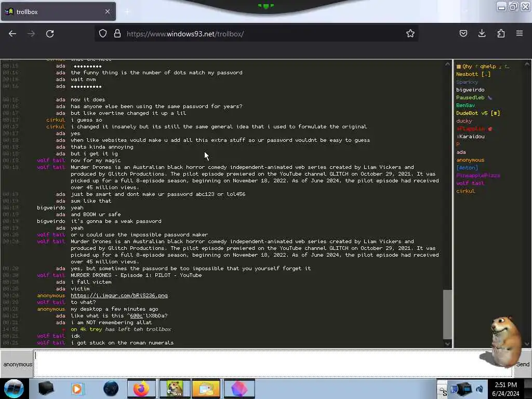Image resolution: width=532 pixels, height=399 pixels.
Task: Select user bigweirdo in the user list
Action: click(470, 90)
